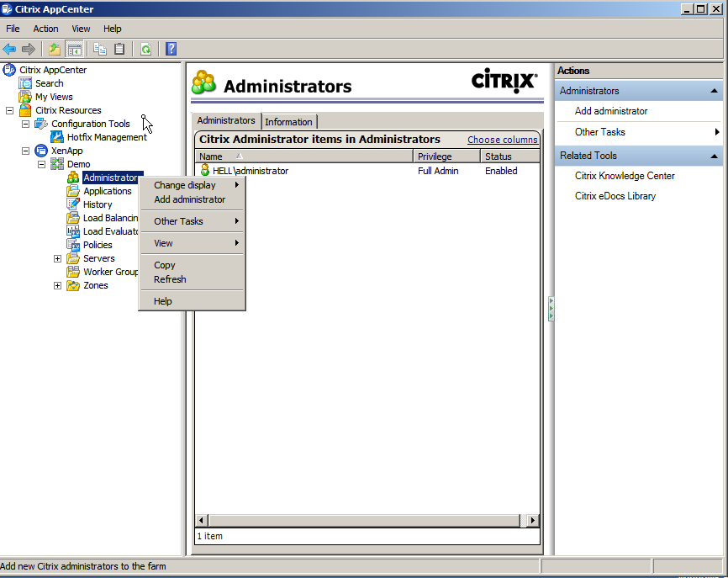Click the Demo farm icon
Image resolution: width=728 pixels, height=578 pixels.
(56, 164)
